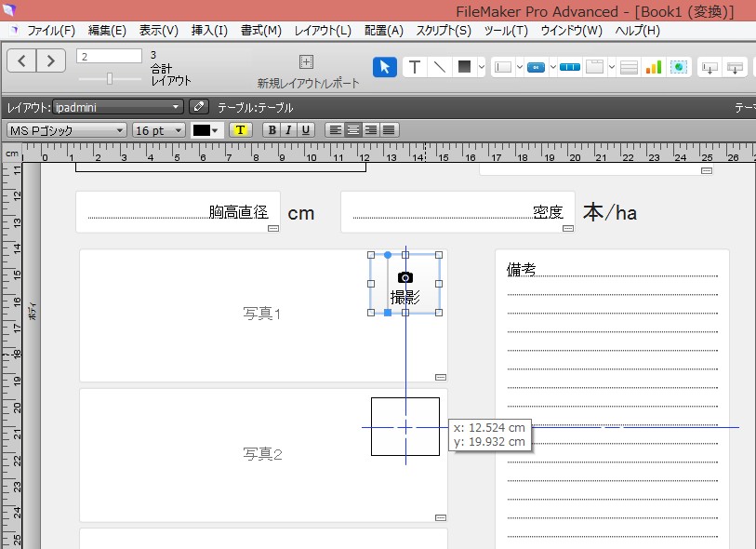Open the ツール(T) menu
The image size is (756, 549).
[x=506, y=31]
